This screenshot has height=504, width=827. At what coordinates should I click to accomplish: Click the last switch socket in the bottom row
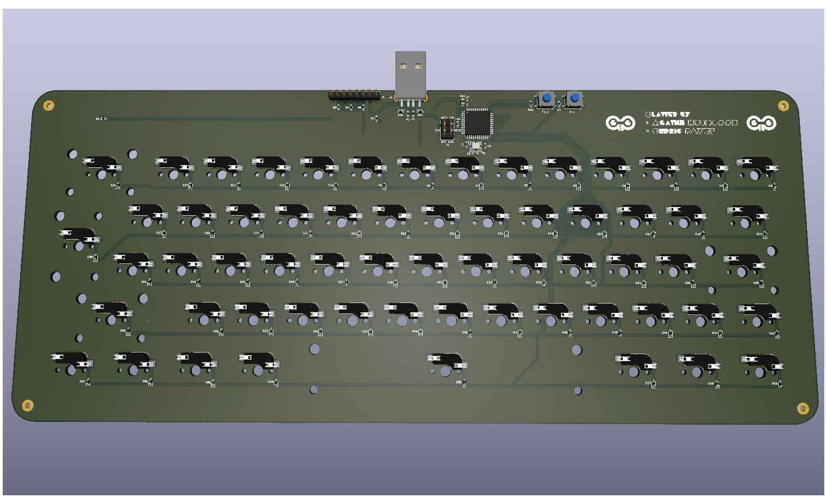click(760, 364)
